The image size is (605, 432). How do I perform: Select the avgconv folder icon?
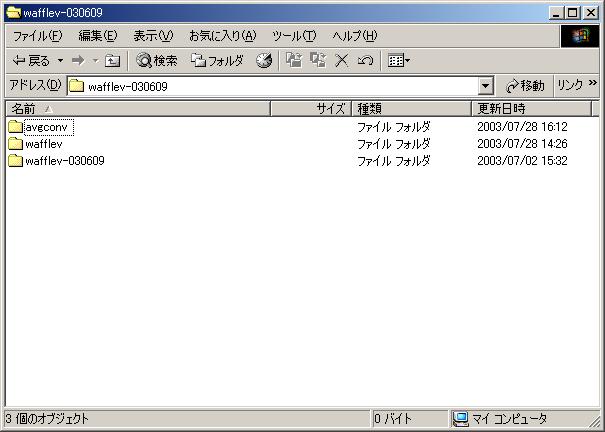(x=15, y=127)
